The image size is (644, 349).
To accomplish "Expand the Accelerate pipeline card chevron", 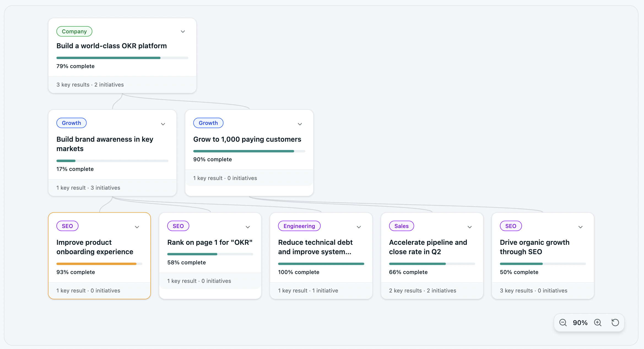I will pyautogui.click(x=470, y=227).
